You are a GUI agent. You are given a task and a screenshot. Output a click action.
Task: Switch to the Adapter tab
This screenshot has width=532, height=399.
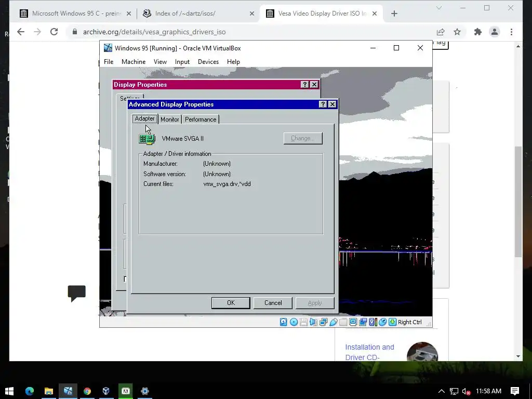[145, 118]
